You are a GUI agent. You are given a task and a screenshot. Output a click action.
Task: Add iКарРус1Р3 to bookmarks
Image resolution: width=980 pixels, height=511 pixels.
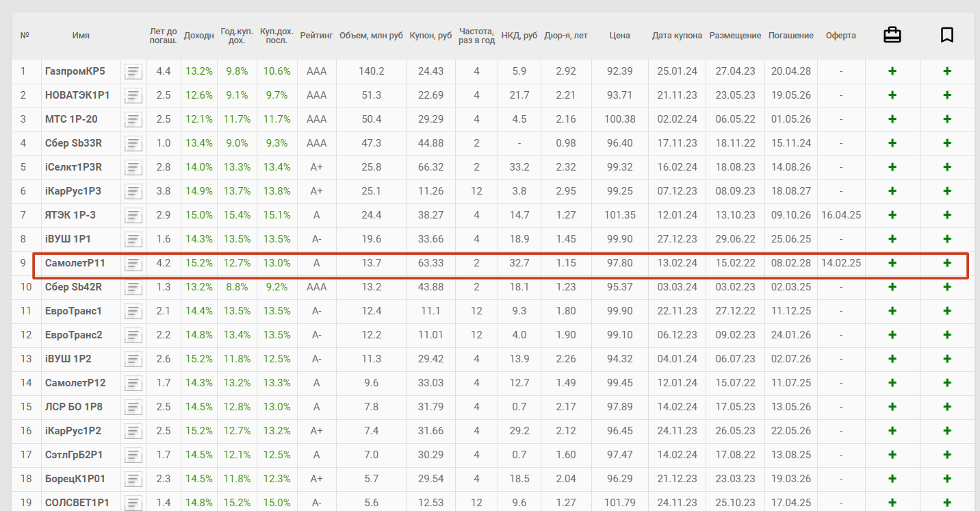tap(947, 191)
